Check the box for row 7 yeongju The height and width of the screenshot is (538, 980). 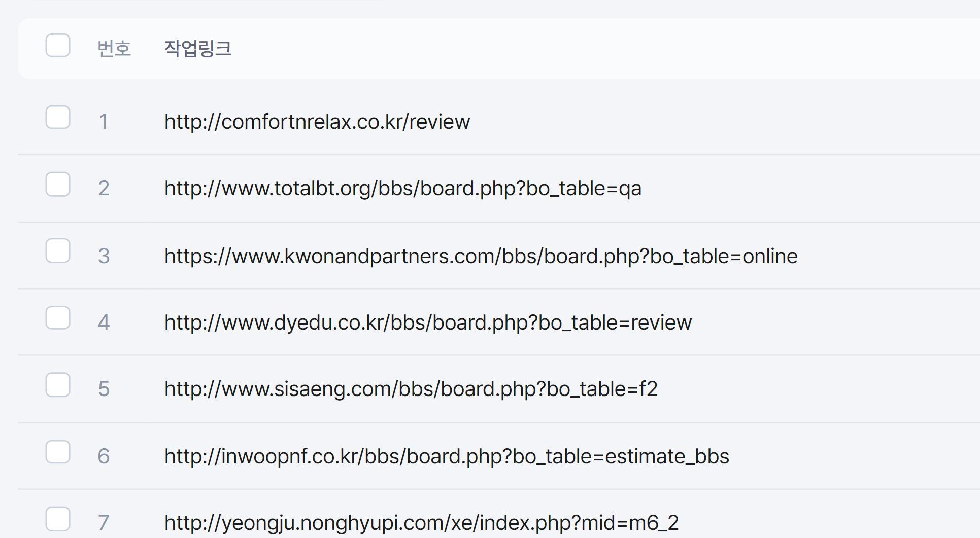click(58, 519)
